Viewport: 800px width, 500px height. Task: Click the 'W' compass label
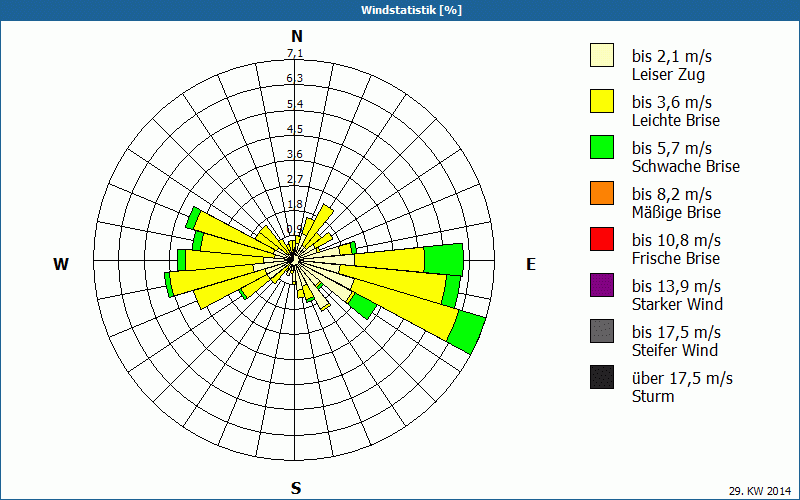[x=61, y=264]
